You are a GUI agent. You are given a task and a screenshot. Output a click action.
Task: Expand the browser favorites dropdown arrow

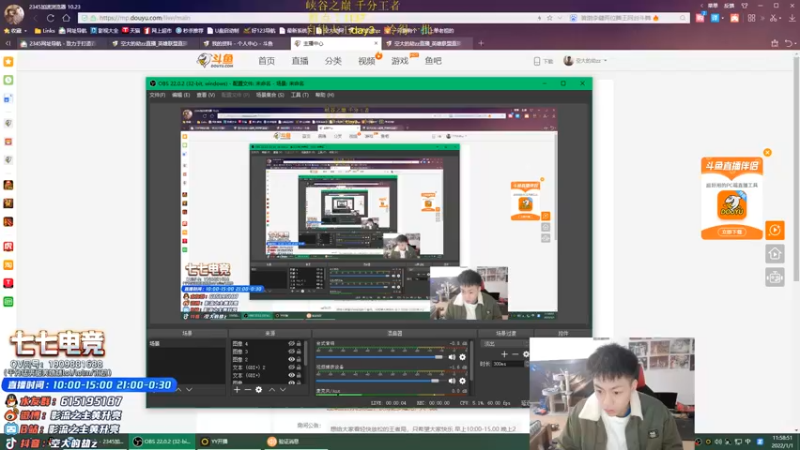[x=26, y=31]
